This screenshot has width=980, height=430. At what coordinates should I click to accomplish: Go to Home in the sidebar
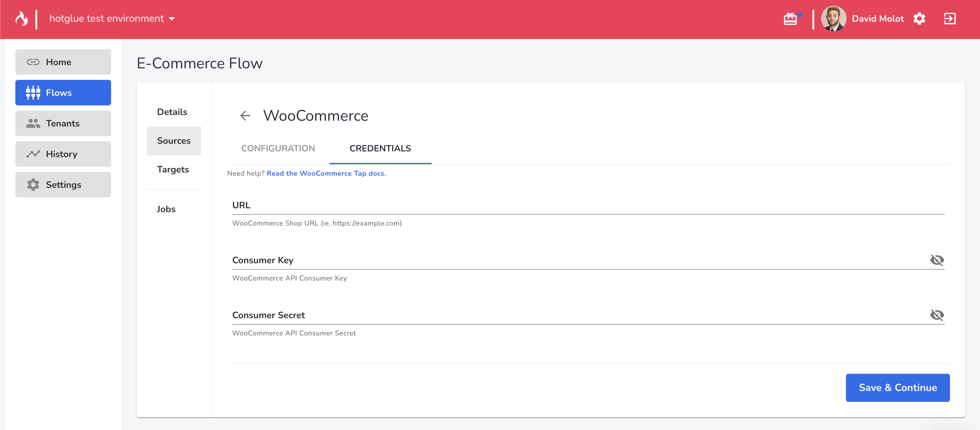click(63, 62)
